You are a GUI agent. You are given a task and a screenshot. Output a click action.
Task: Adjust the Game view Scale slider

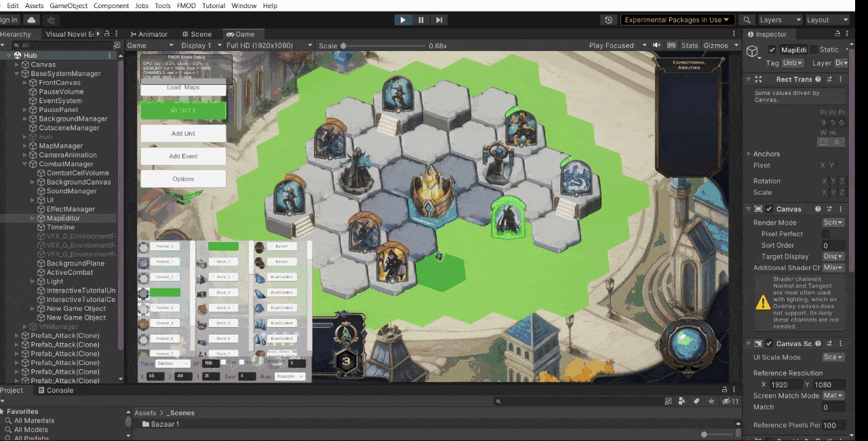tap(383, 45)
